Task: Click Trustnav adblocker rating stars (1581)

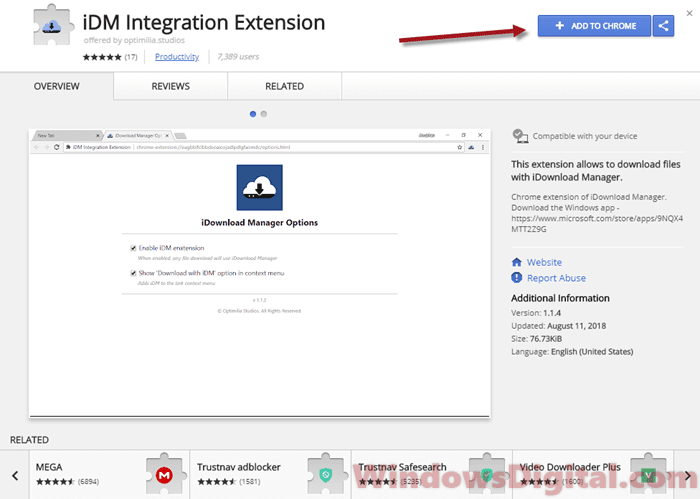Action: pyautogui.click(x=229, y=482)
